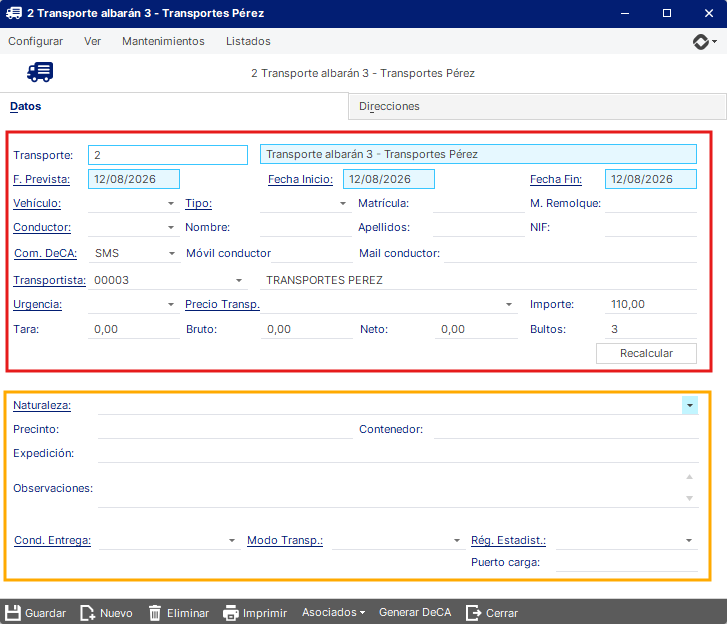
Task: Open the Asociados dropdown menu
Action: point(333,612)
